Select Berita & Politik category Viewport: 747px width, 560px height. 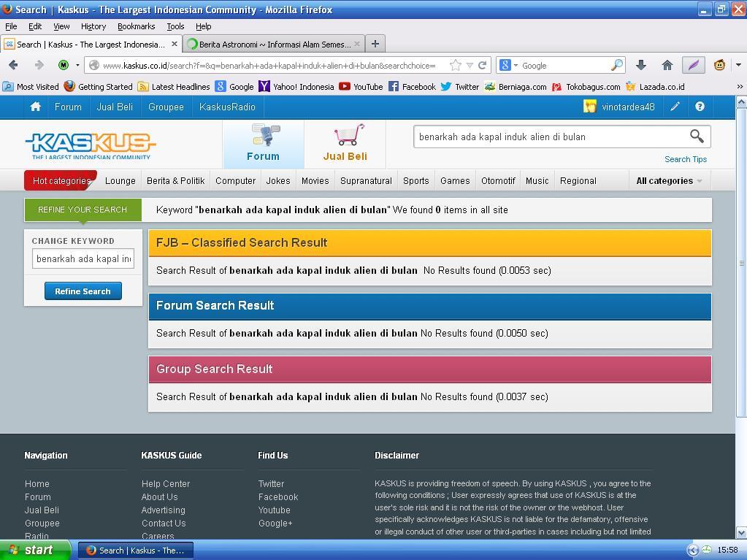(176, 181)
